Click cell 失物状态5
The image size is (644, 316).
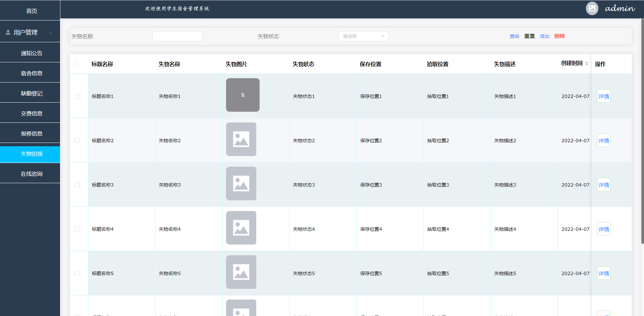pyautogui.click(x=304, y=273)
